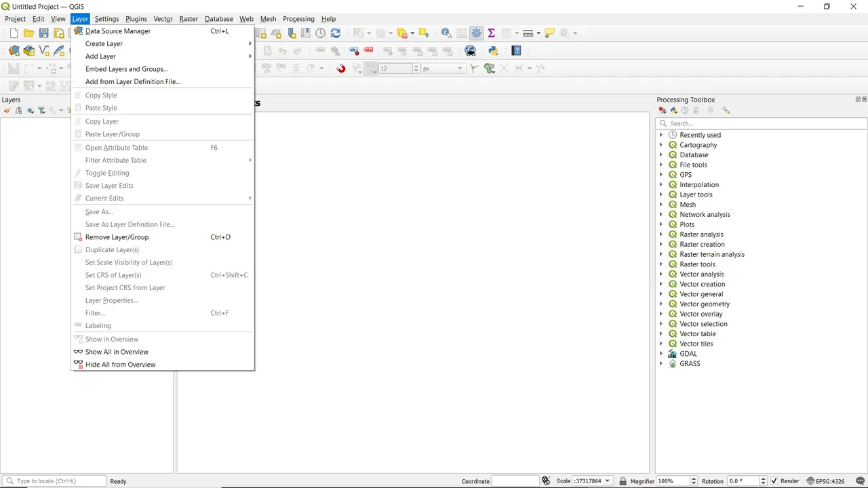This screenshot has width=868, height=488.
Task: Toggle the Render checkbox in status bar
Action: [x=775, y=481]
